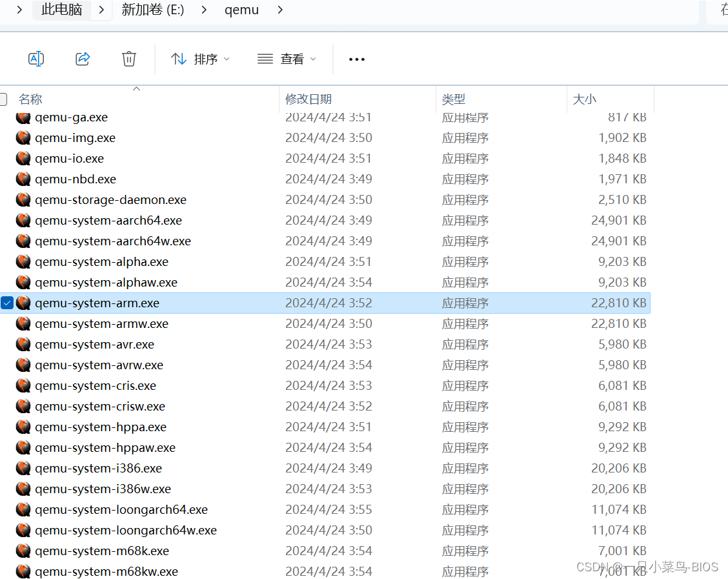Click the qemu-system-hppa.exe file icon

pyautogui.click(x=23, y=427)
